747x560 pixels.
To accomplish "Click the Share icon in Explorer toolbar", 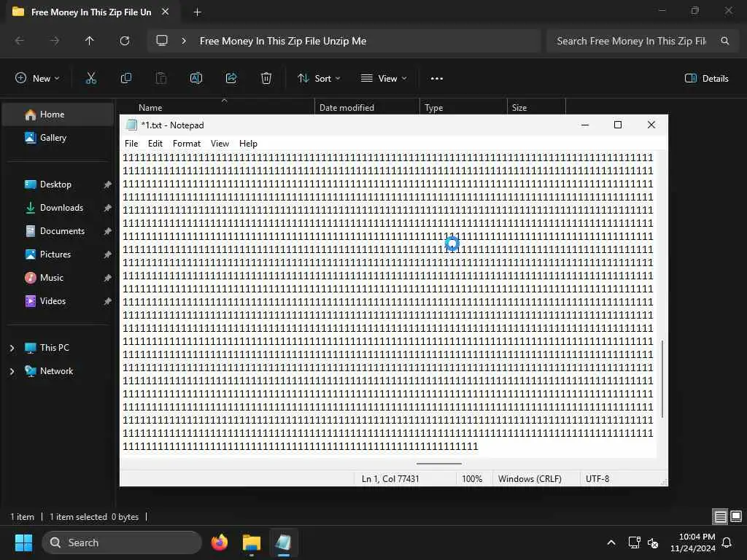I will click(x=231, y=78).
